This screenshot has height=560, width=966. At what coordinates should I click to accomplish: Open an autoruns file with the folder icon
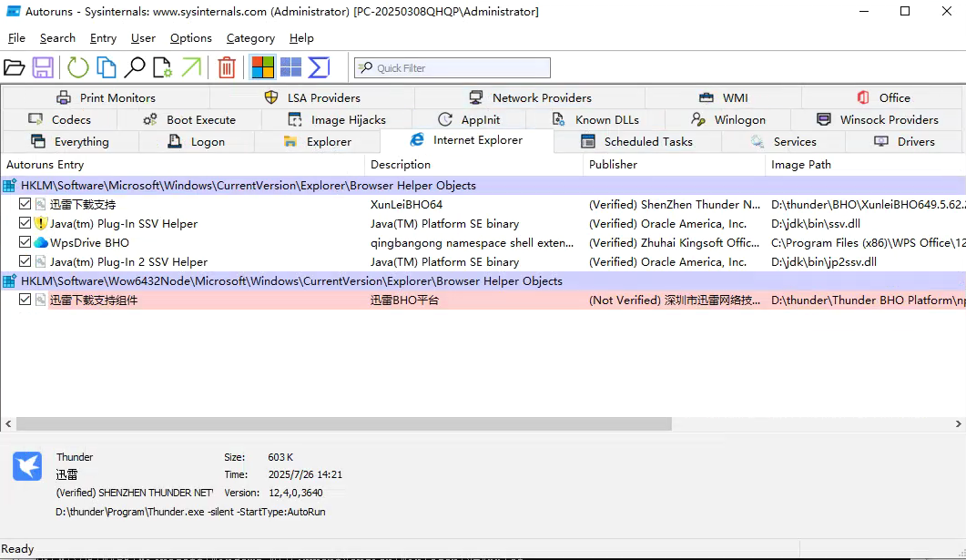click(14, 66)
